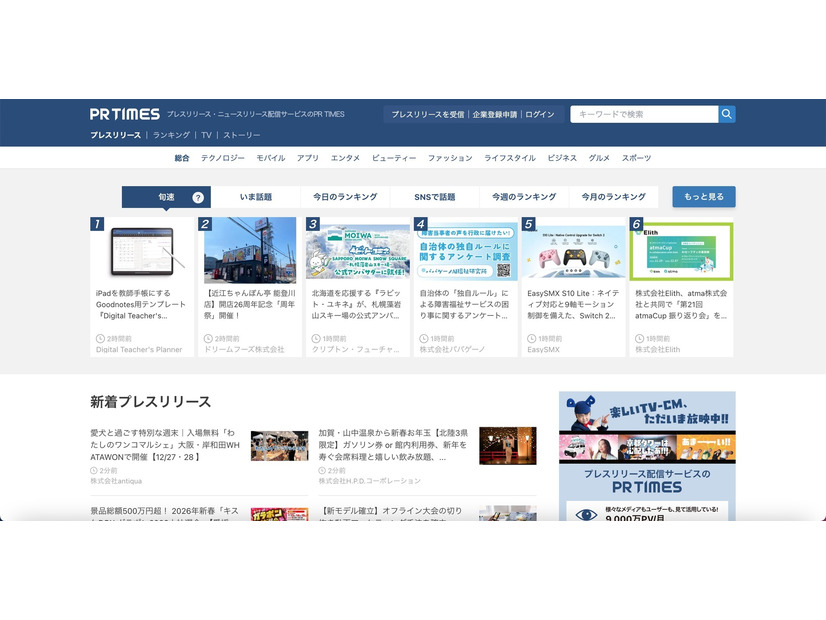
Task: Open the SNSで話題 tab
Action: click(x=435, y=197)
